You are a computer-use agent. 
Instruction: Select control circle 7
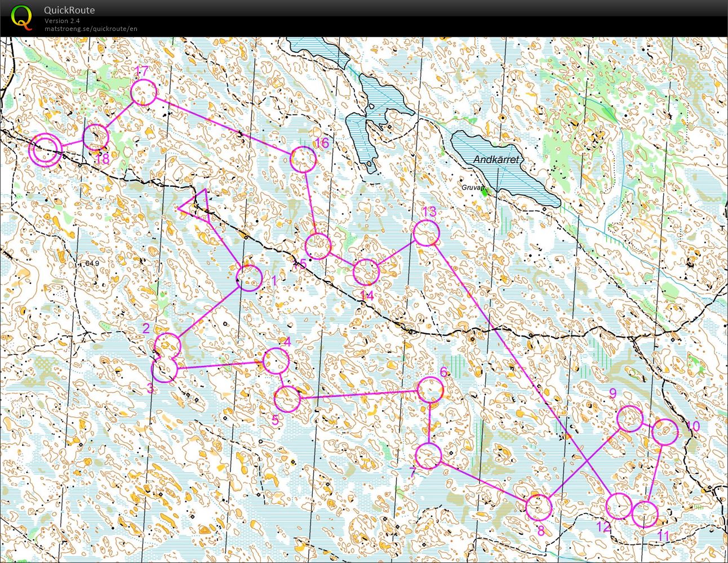tap(429, 456)
